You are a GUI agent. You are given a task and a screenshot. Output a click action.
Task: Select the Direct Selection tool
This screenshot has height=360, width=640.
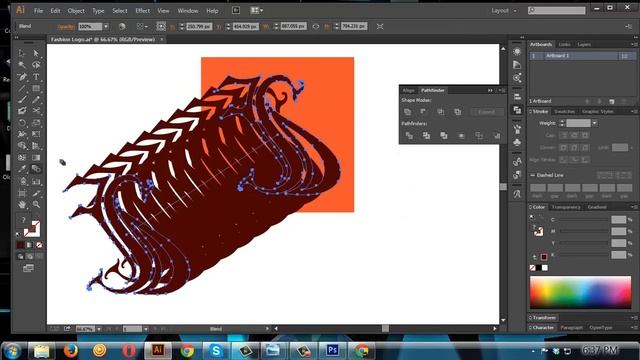click(36, 53)
